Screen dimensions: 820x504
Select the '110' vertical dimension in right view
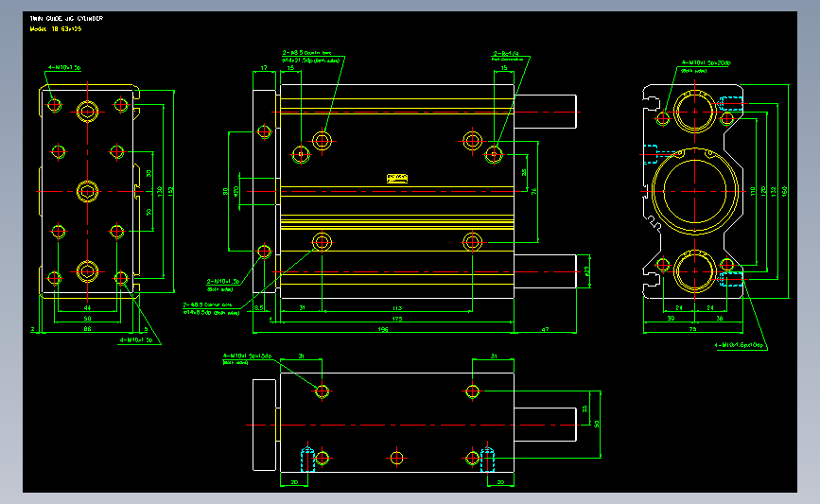pyautogui.click(x=753, y=191)
